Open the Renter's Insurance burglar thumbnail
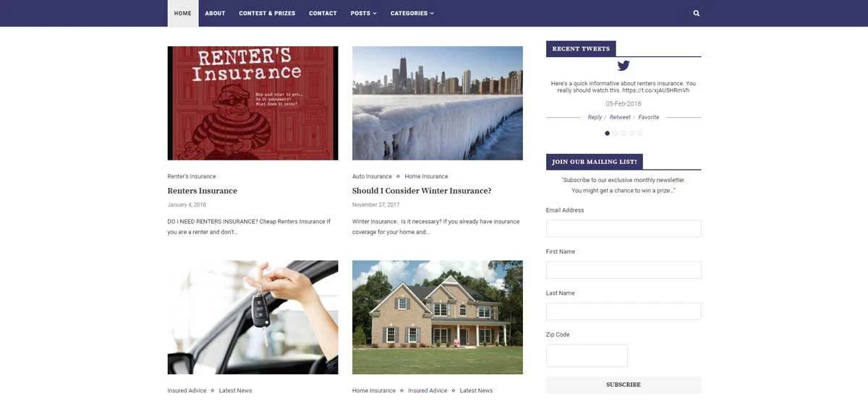This screenshot has width=868, height=401. click(x=252, y=103)
